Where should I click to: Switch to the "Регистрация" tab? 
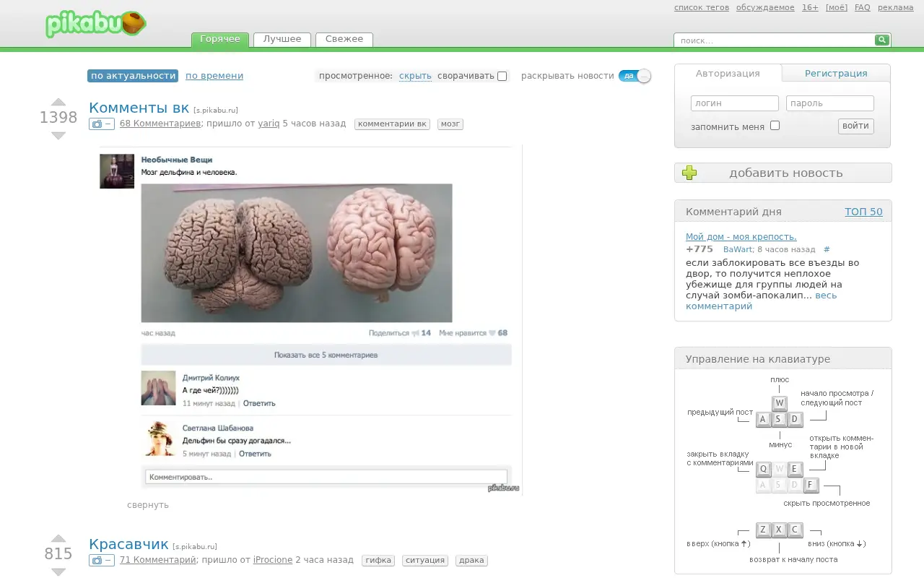[836, 73]
